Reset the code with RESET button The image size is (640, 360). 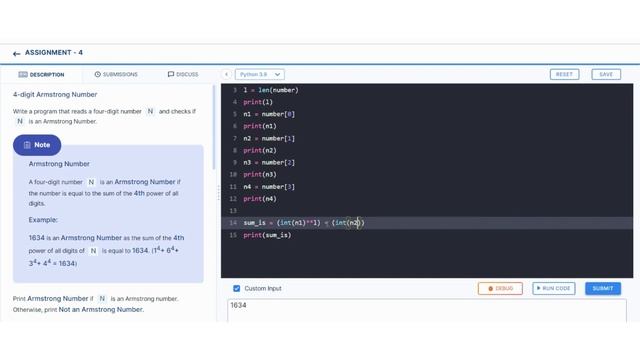(x=564, y=74)
